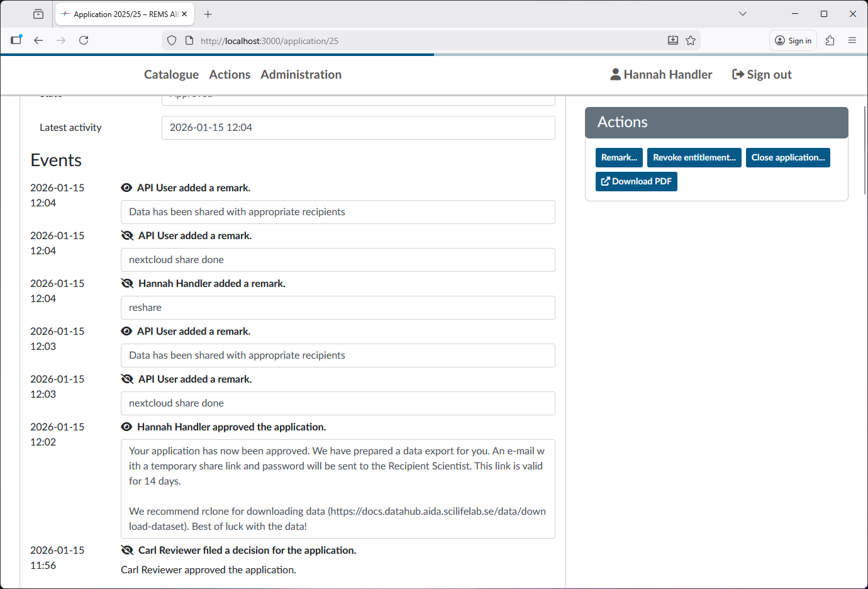Click the external-link icon inside Download PDF button
The height and width of the screenshot is (589, 868).
pyautogui.click(x=605, y=181)
